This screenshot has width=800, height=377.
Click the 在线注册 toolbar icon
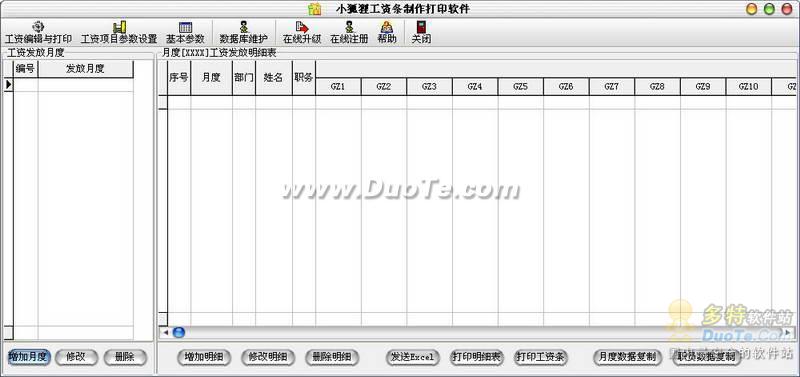tap(349, 33)
